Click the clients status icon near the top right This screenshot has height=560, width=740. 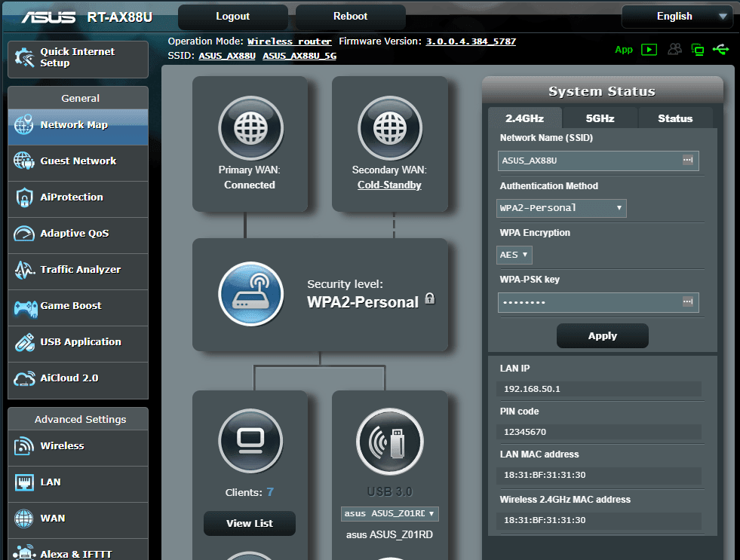pyautogui.click(x=674, y=49)
